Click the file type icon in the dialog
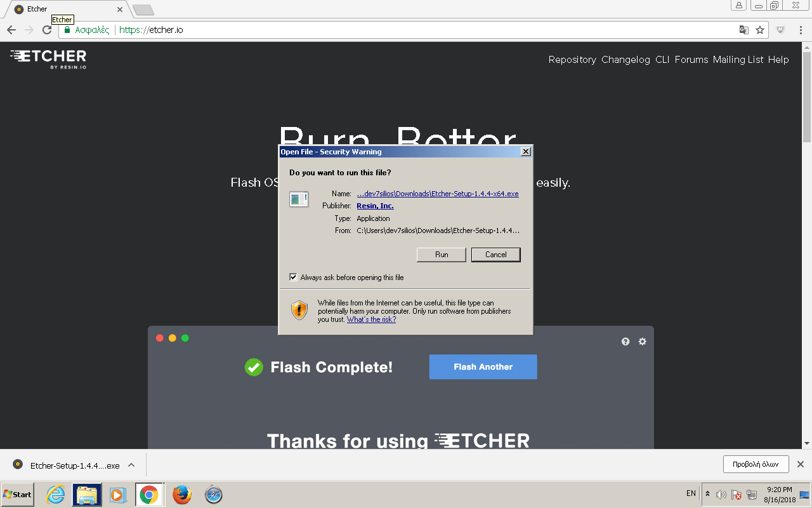 click(x=299, y=199)
